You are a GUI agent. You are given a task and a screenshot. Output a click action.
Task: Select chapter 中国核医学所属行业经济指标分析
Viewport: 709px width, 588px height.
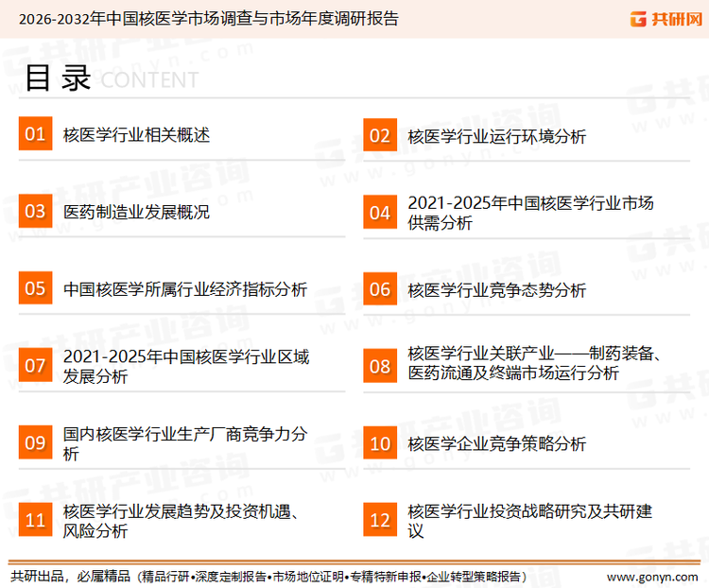(x=185, y=289)
